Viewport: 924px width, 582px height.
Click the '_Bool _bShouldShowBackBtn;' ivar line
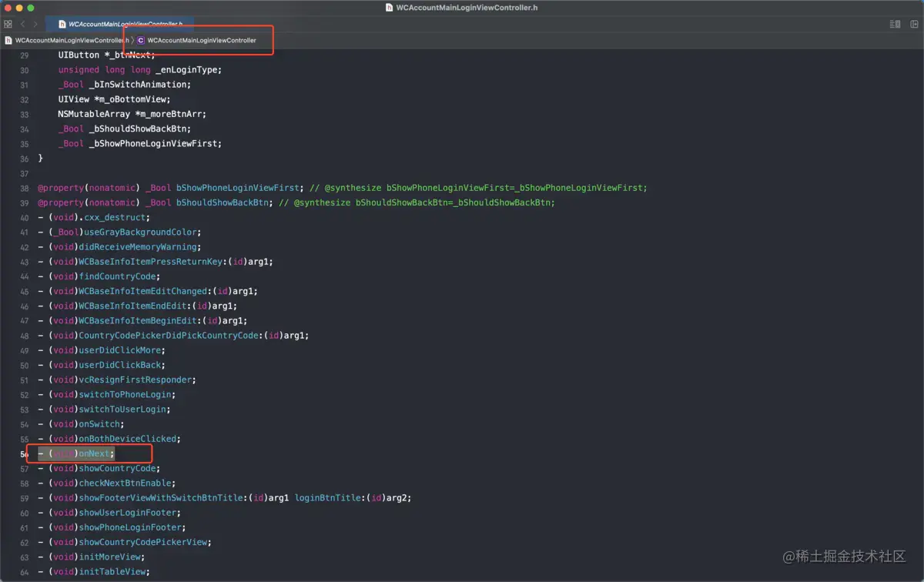[x=124, y=129]
